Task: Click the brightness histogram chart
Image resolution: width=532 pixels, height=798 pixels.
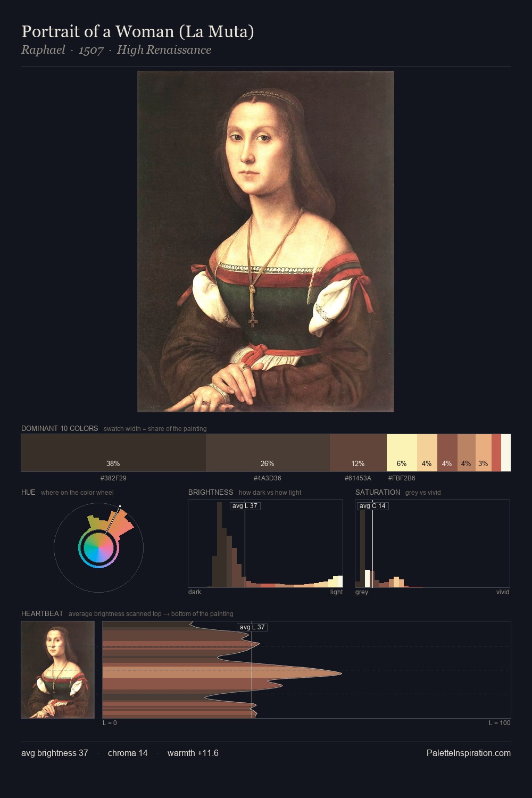Action: 265,544
